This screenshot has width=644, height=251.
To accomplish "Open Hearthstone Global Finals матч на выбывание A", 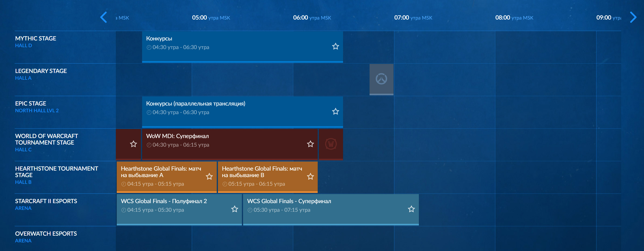I will pyautogui.click(x=167, y=177).
